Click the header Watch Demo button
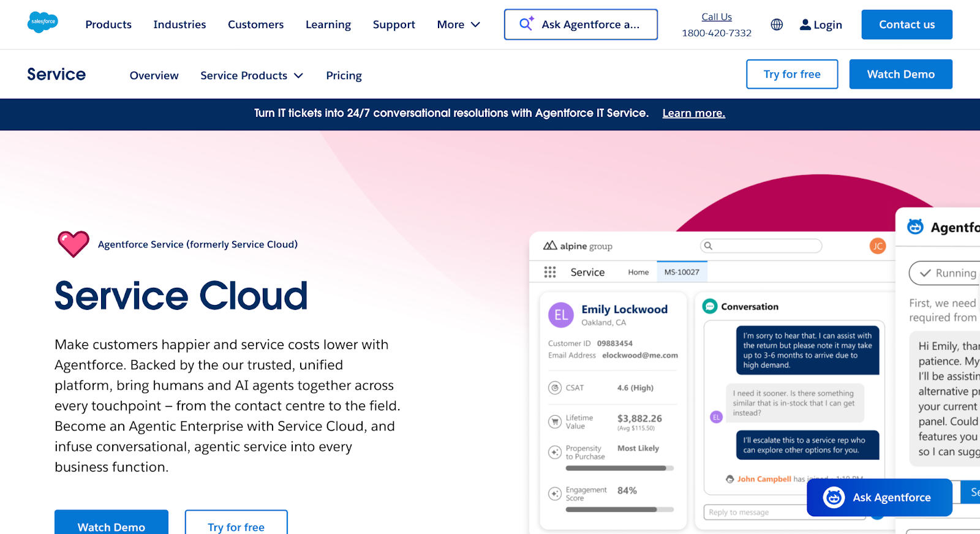Image resolution: width=980 pixels, height=534 pixels. point(900,74)
